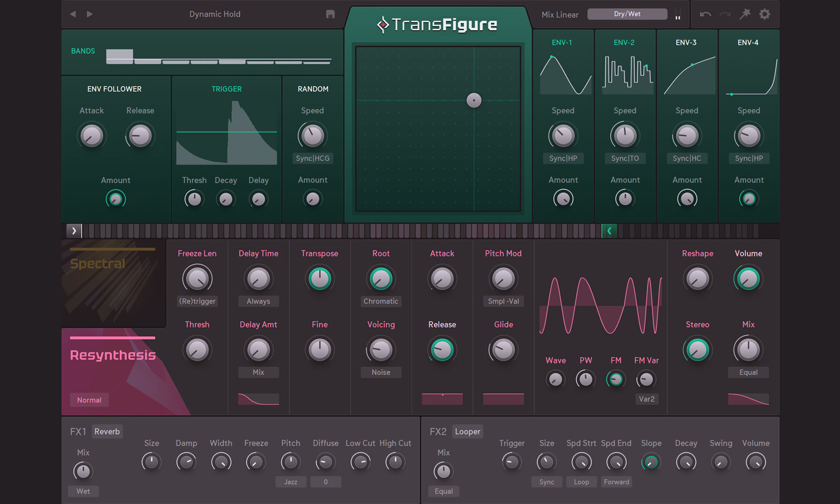Open the Noise dropdown under Voicing
Image resolution: width=840 pixels, height=504 pixels.
tap(381, 372)
